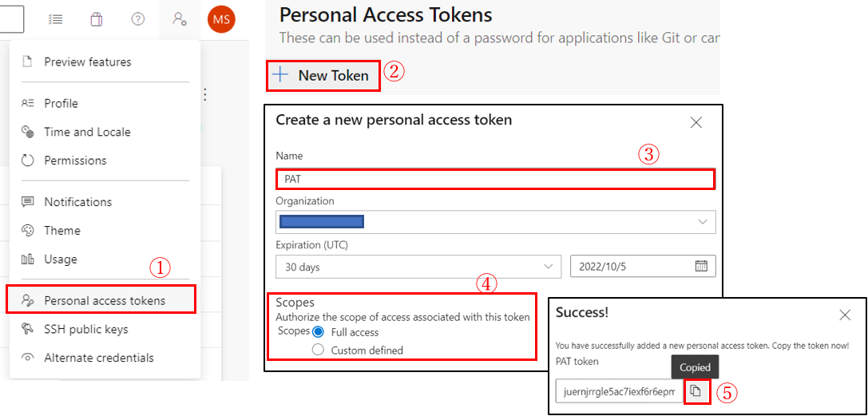Click the PAT token value field
868x416 pixels.
pos(620,392)
